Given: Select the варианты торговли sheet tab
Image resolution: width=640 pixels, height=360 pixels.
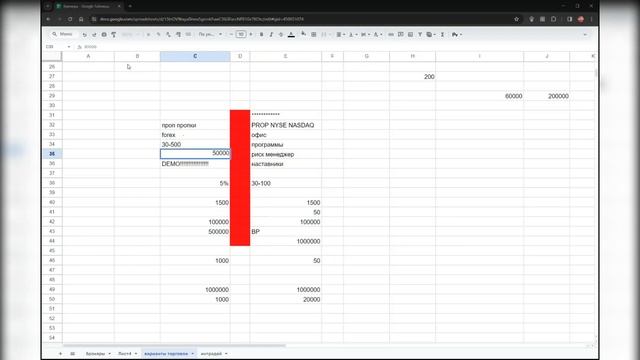Looking at the screenshot, I should click(166, 354).
